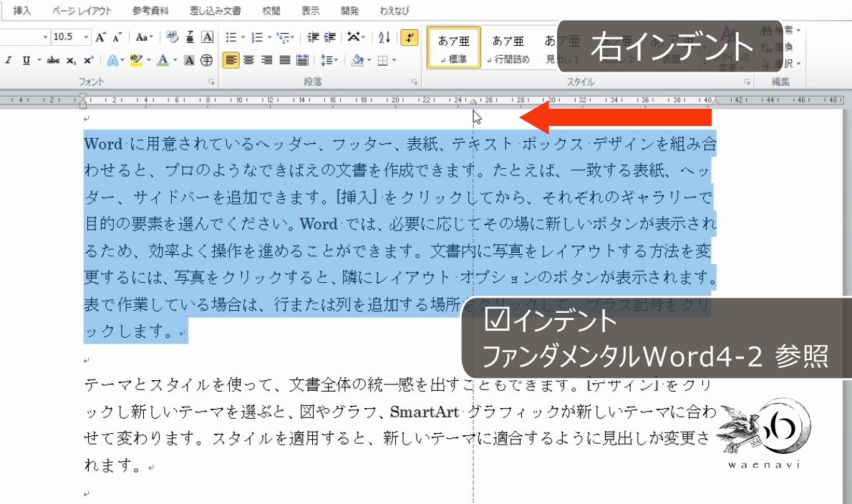Open the Enclose Characters tool
852x504 pixels.
tap(206, 60)
